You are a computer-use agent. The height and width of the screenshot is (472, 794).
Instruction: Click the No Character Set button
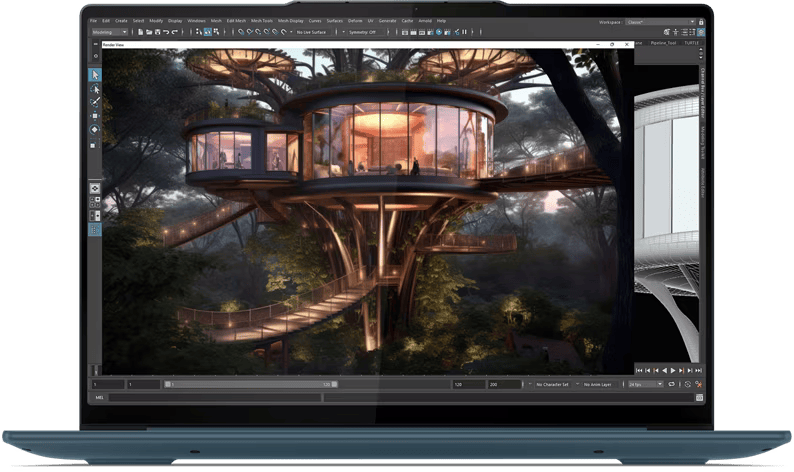(552, 384)
